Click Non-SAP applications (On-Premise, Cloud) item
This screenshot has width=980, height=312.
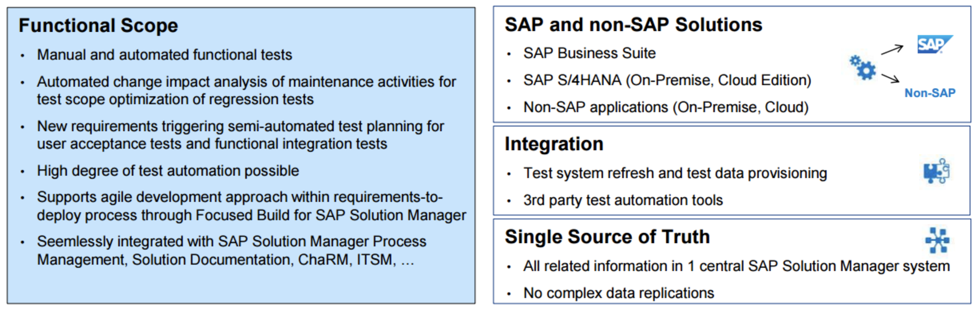666,108
